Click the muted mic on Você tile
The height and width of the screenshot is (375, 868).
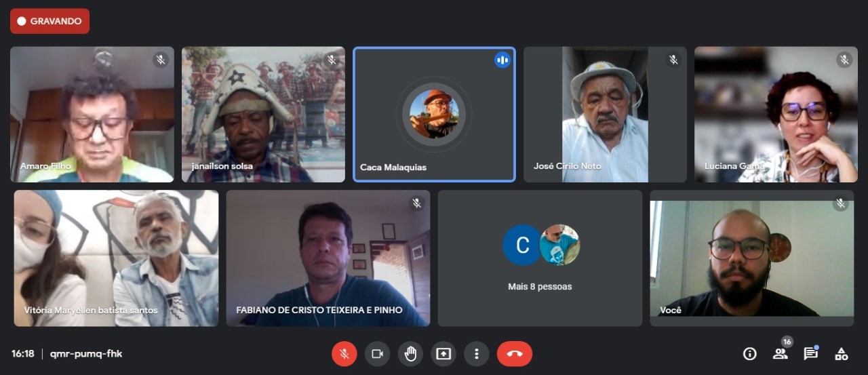click(x=840, y=203)
